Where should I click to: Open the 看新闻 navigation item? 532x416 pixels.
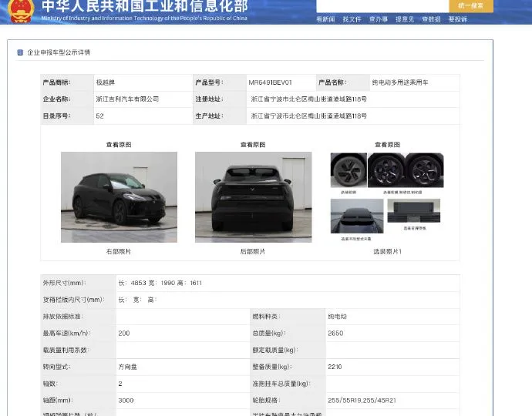325,19
